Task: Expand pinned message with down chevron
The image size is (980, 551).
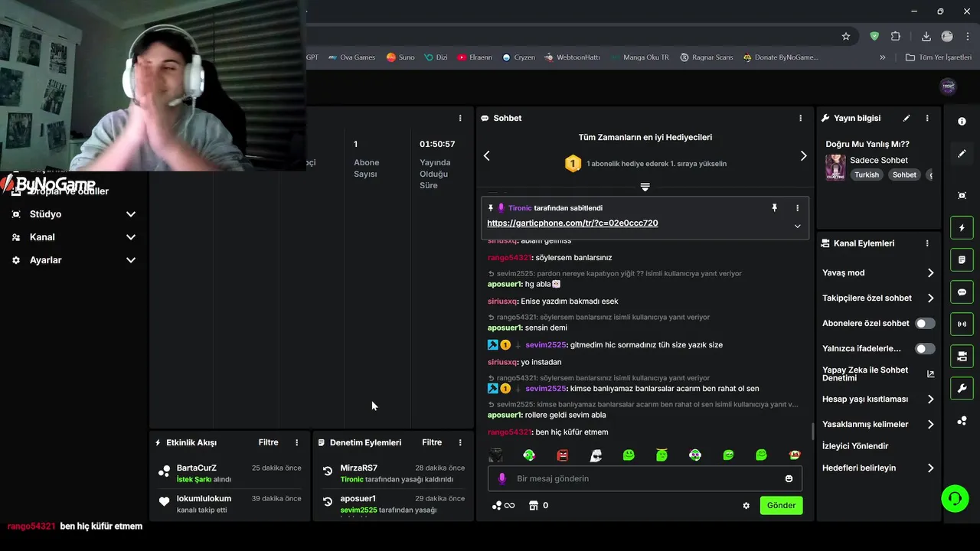Action: coord(797,226)
